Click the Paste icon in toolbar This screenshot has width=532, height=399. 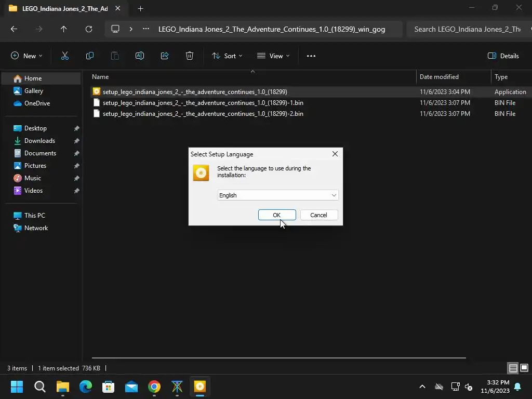tap(115, 56)
